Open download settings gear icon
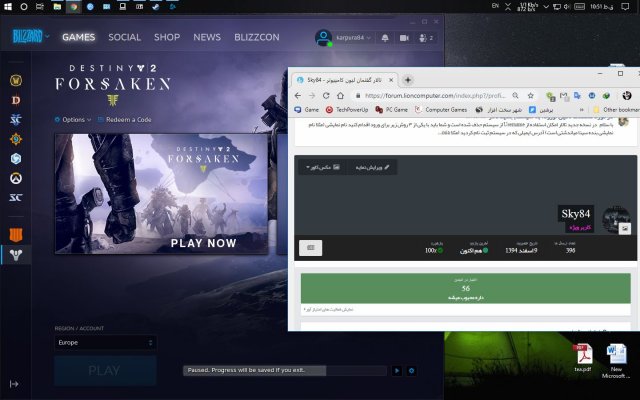Viewport: 640px width, 400px height. click(x=411, y=371)
